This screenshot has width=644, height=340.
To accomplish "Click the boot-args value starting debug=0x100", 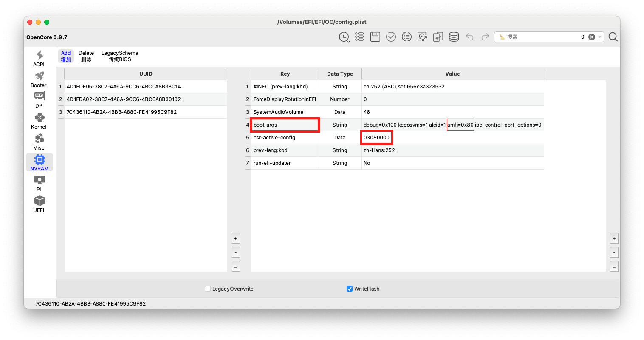I will (x=452, y=125).
